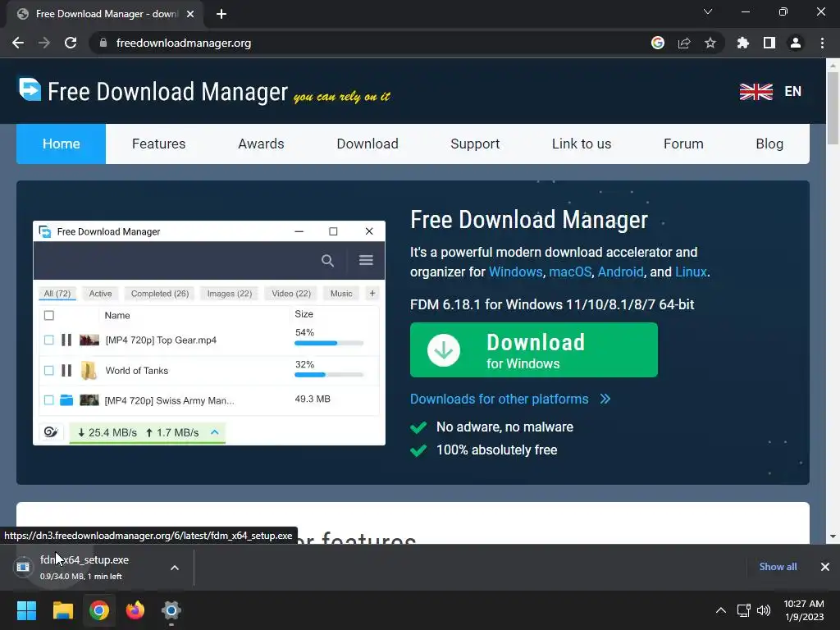This screenshot has width=840, height=630.
Task: Go back to the previous page
Action: tap(18, 43)
